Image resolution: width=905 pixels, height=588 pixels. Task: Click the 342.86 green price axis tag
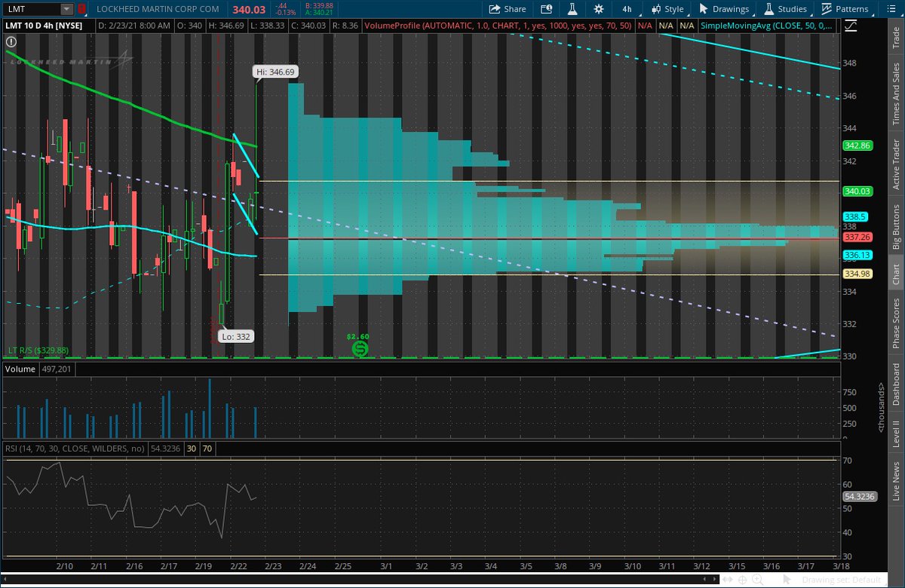(858, 145)
